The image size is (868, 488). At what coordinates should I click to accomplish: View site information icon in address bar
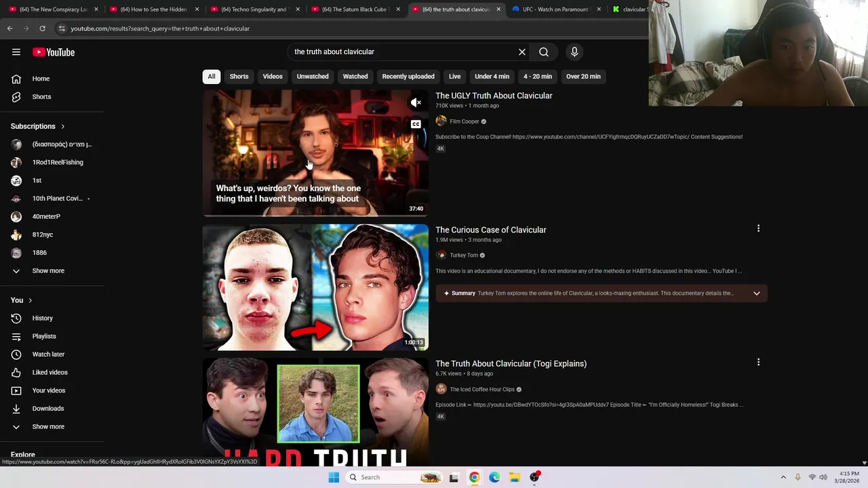coord(62,28)
